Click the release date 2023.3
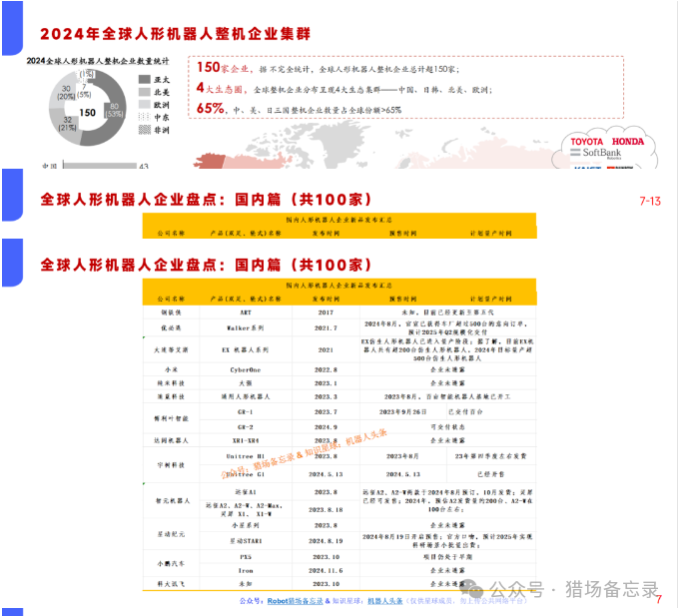Image resolution: width=680 pixels, height=616 pixels. (326, 396)
